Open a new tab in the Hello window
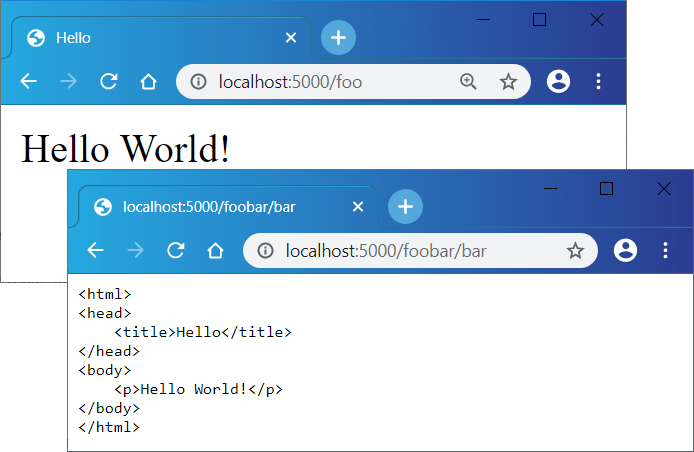The width and height of the screenshot is (694, 452). point(338,38)
